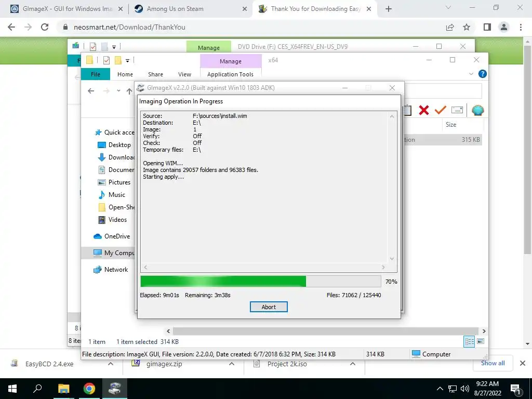Select Documents in navigation pane
This screenshot has width=532, height=399.
116,170
